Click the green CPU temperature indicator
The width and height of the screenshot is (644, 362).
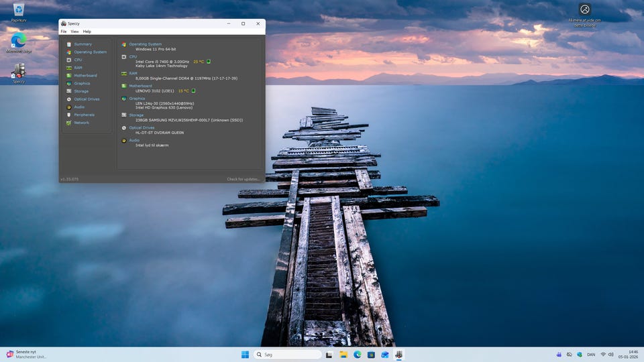pos(209,61)
